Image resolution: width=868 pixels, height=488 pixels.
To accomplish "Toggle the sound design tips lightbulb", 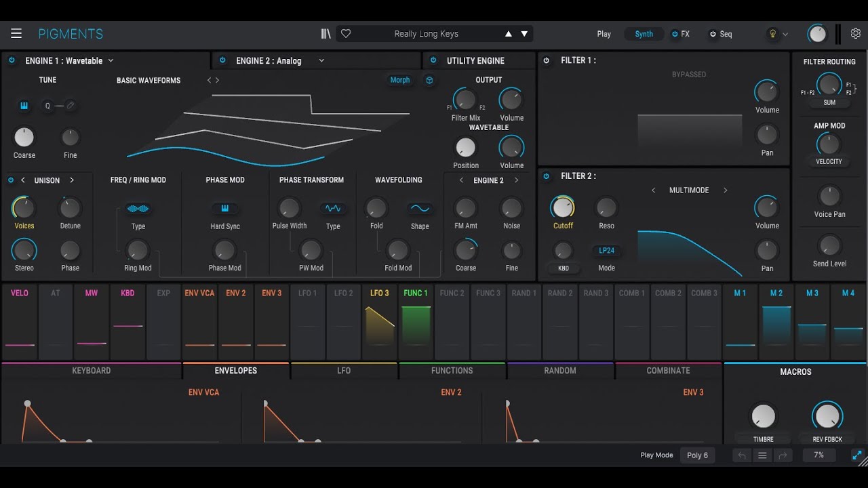I will click(x=772, y=34).
